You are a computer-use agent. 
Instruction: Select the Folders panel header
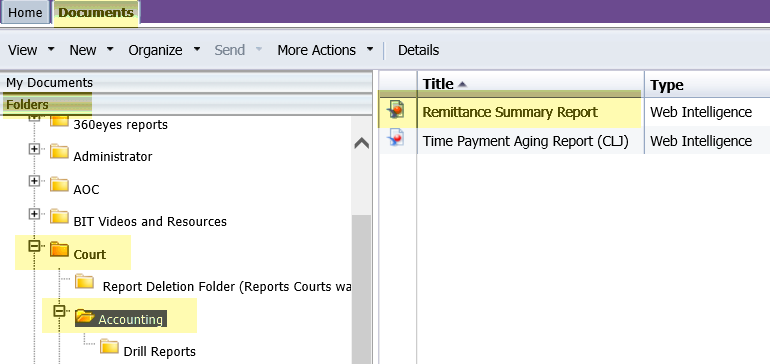coord(186,105)
